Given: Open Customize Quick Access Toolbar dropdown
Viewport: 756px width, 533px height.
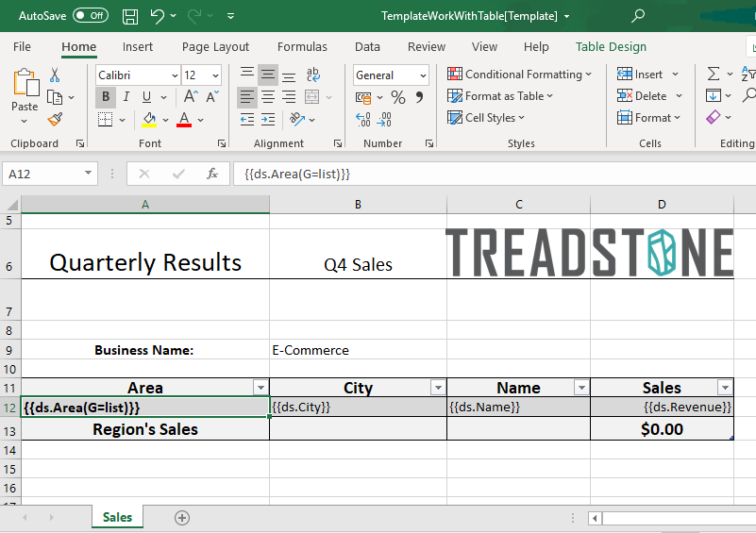Looking at the screenshot, I should (x=231, y=16).
